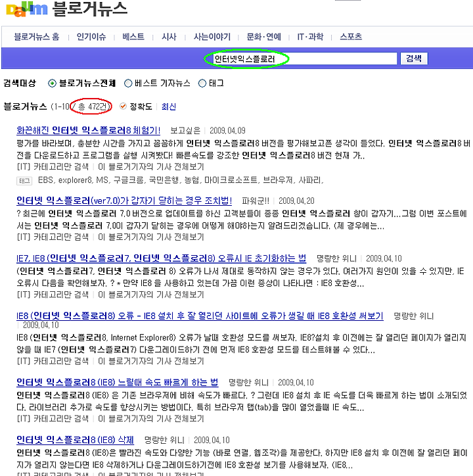Click author name 보고싶은
473x476 pixels.
(x=185, y=131)
